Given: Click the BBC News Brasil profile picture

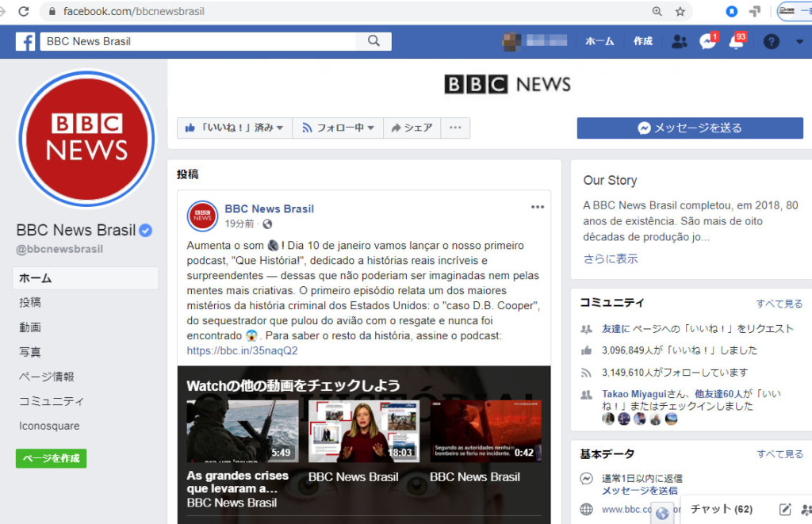Looking at the screenshot, I should click(86, 139).
